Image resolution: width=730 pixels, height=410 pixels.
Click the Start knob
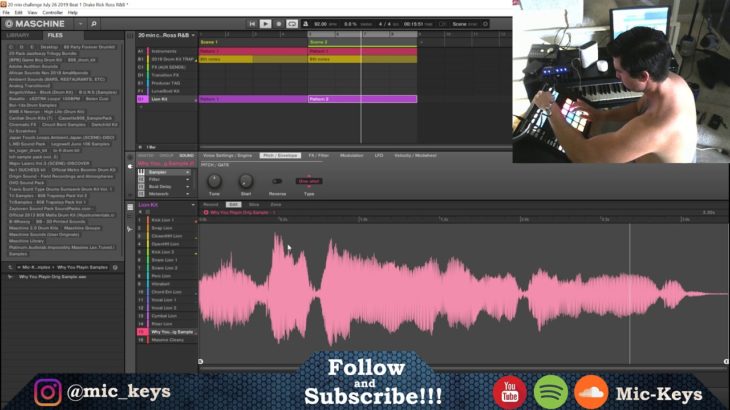pyautogui.click(x=246, y=181)
